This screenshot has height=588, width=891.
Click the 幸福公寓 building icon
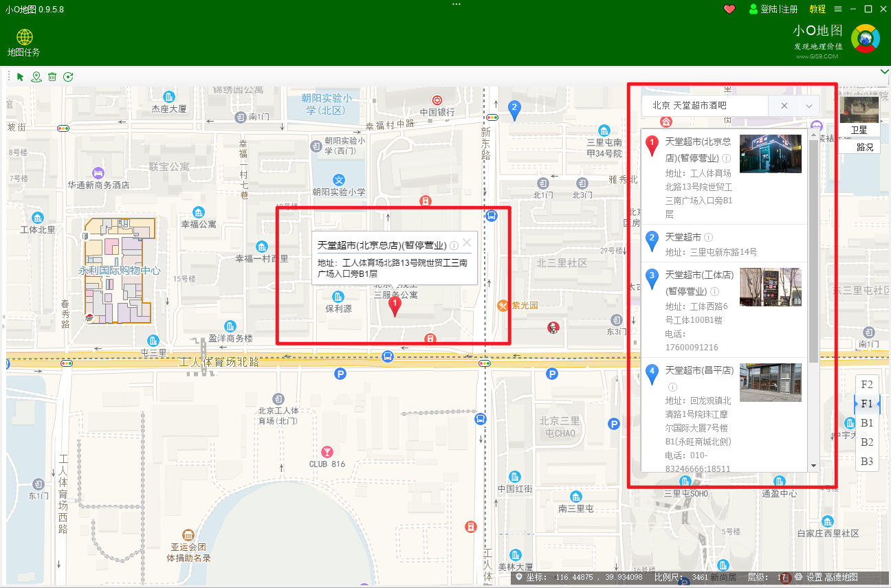(x=199, y=212)
